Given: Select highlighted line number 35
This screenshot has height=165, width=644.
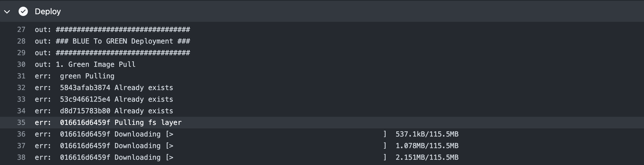Looking at the screenshot, I should click(x=21, y=123).
